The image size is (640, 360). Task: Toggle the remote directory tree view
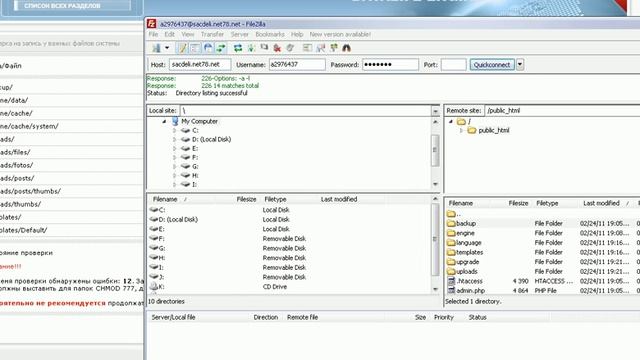pos(208,48)
